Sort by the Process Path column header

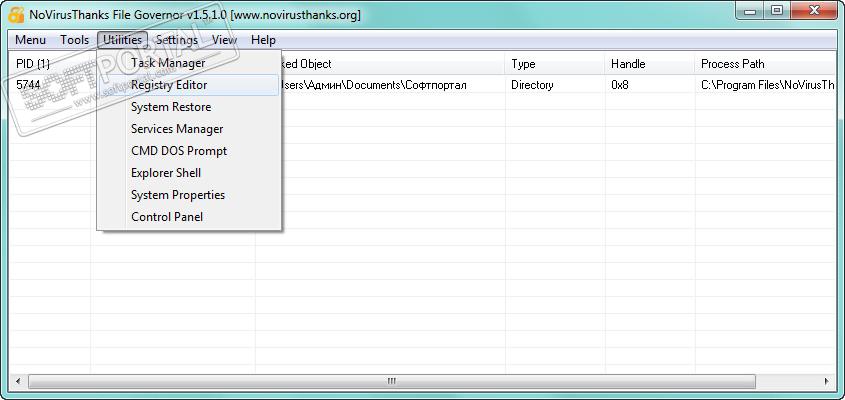click(x=766, y=64)
